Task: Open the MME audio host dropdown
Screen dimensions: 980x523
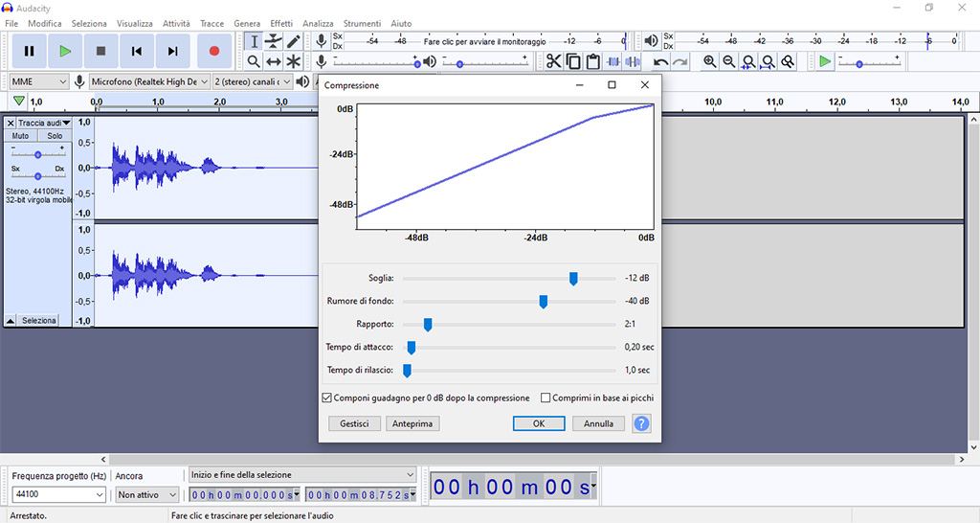Action: 38,82
